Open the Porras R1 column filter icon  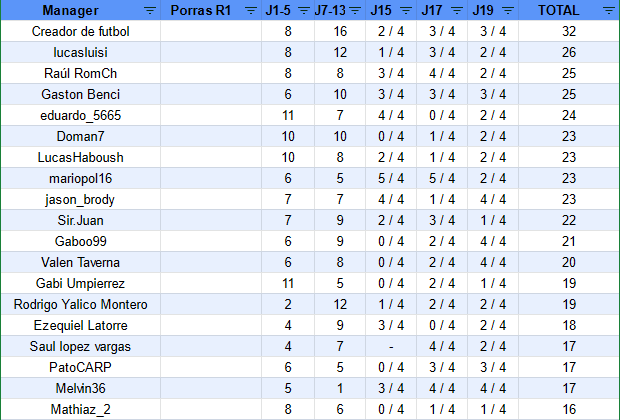pyautogui.click(x=251, y=10)
